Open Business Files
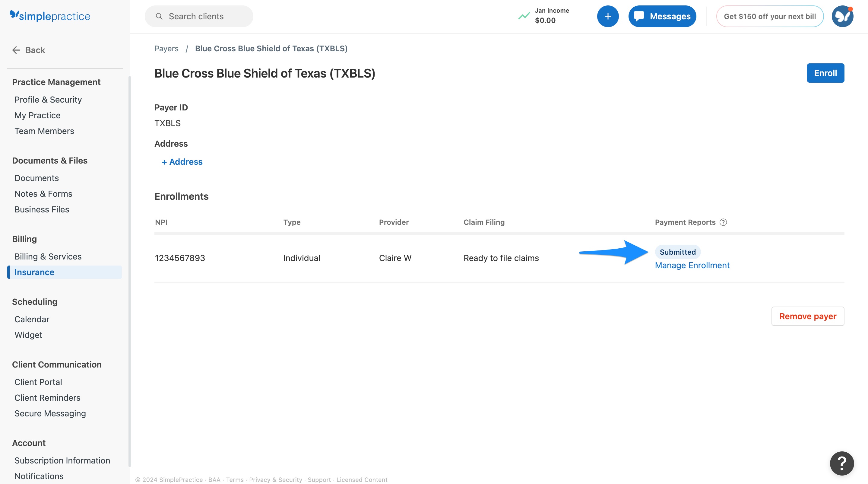Screen dimensions: 868x484 click(42, 209)
